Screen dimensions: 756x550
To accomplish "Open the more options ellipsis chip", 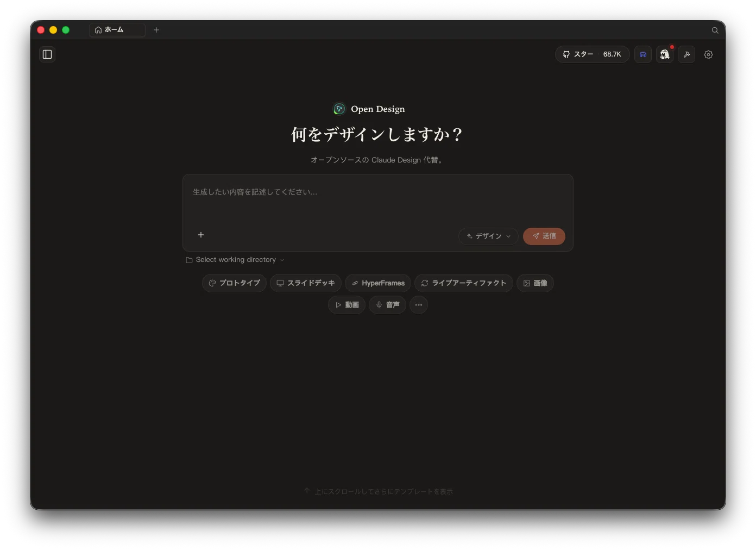I will [419, 305].
